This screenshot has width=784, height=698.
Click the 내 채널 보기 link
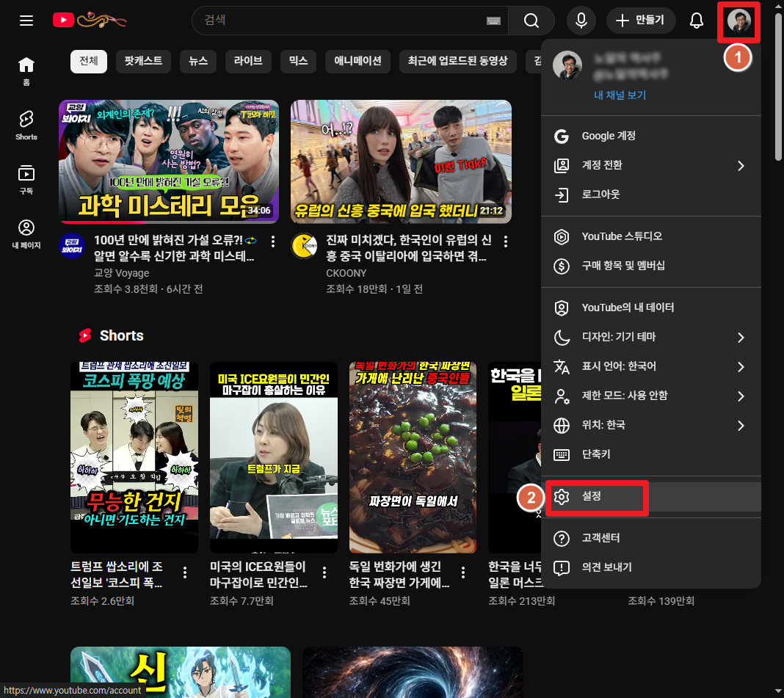[620, 95]
